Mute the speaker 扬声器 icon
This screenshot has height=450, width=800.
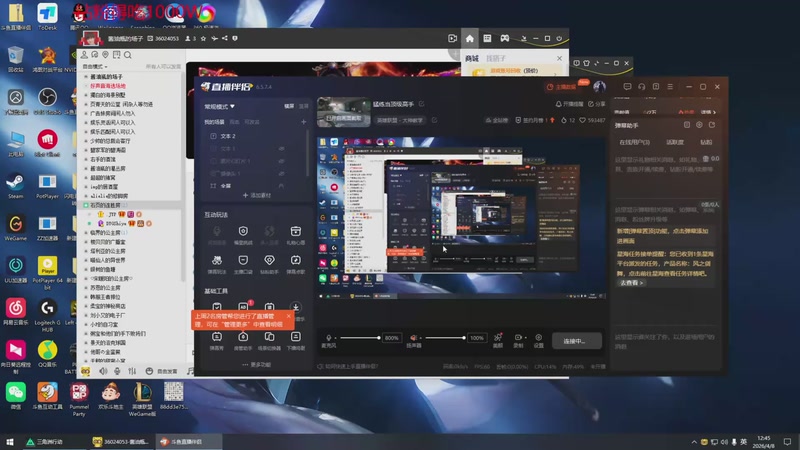[x=414, y=338]
